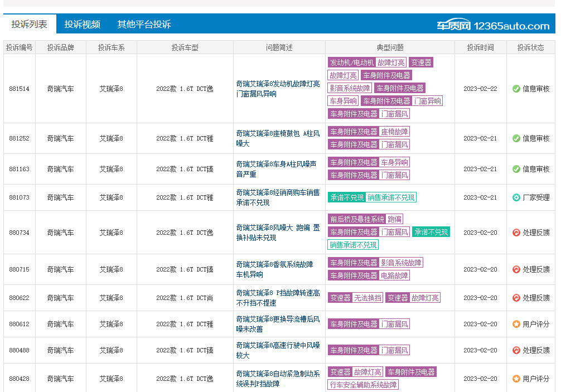Click date 2023-02-22 in row 881514
The height and width of the screenshot is (392, 561).
point(481,89)
